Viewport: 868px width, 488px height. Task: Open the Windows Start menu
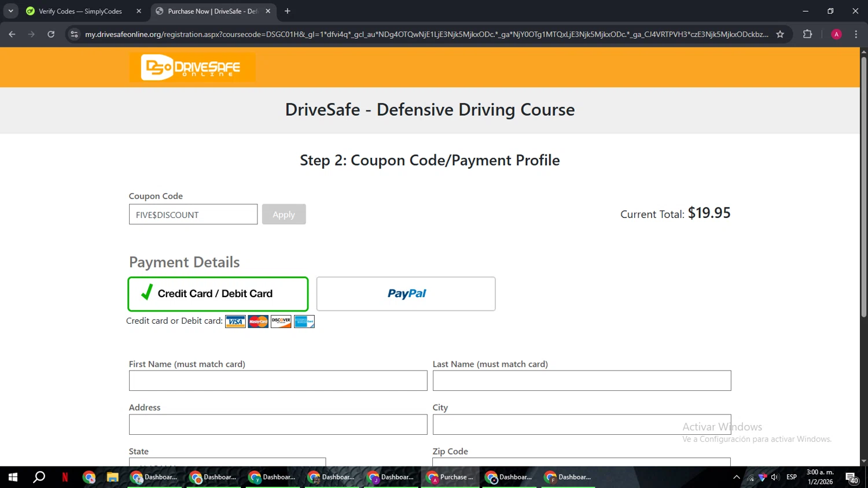tap(13, 477)
